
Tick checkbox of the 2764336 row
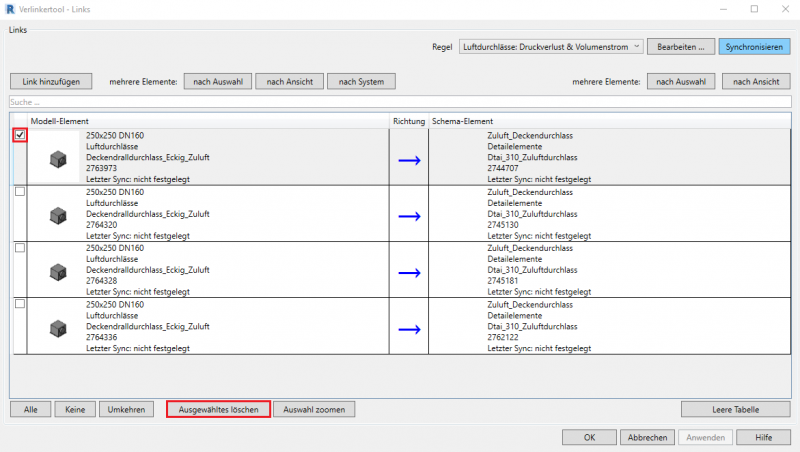point(20,303)
